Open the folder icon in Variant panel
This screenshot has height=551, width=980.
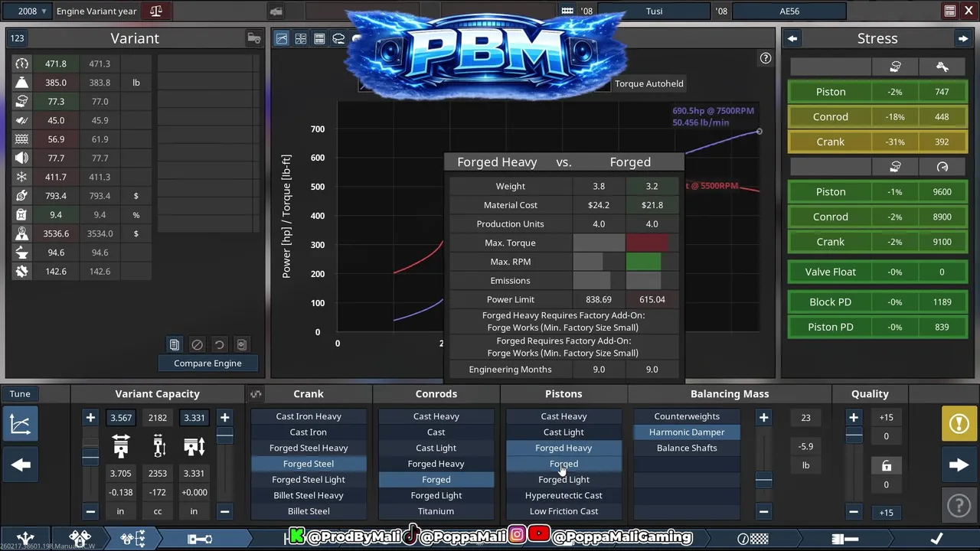click(253, 38)
